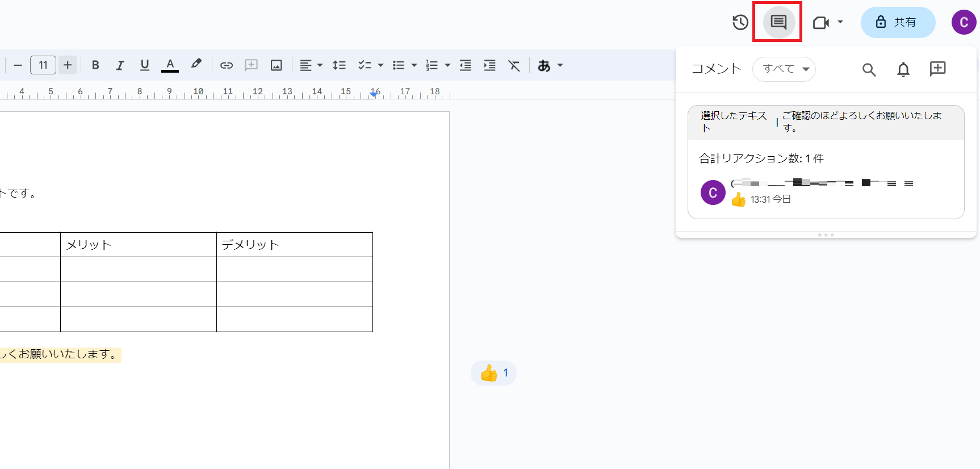Search comments with magnifier icon
Viewport: 980px width, 469px height.
click(x=869, y=69)
